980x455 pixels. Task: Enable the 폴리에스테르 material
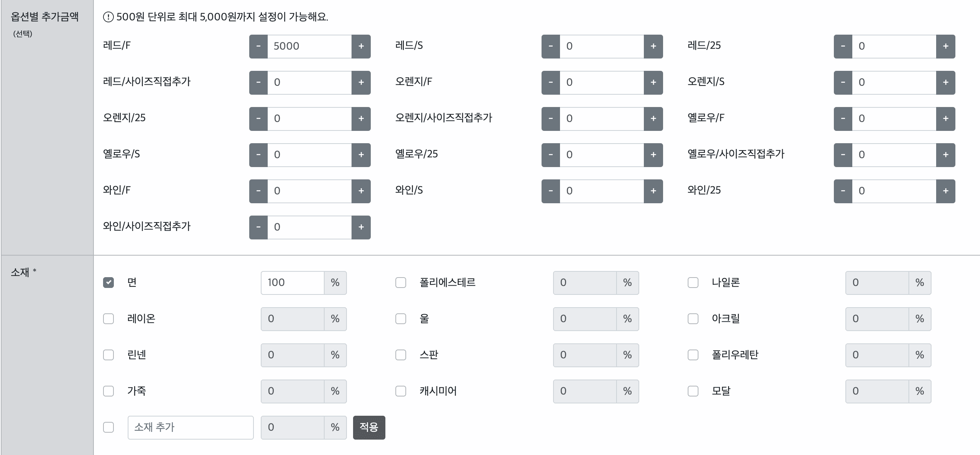400,283
